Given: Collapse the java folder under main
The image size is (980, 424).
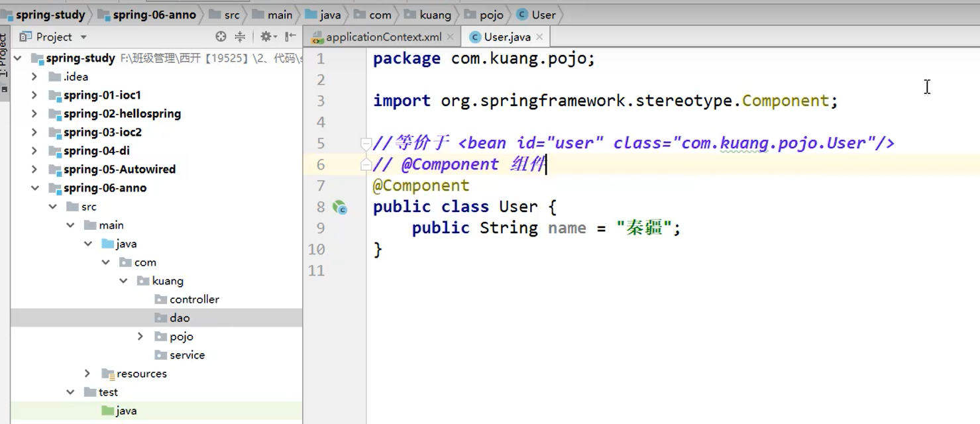Looking at the screenshot, I should (87, 244).
